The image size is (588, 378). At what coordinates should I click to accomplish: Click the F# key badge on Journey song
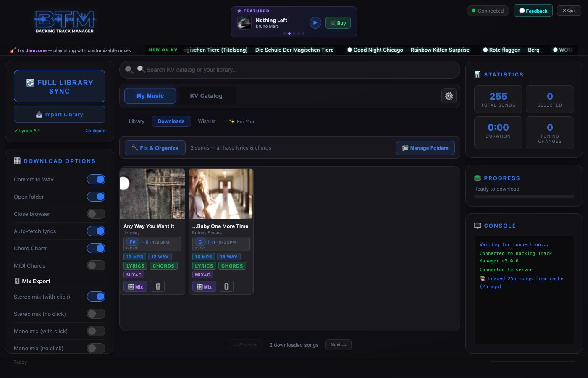[133, 242]
